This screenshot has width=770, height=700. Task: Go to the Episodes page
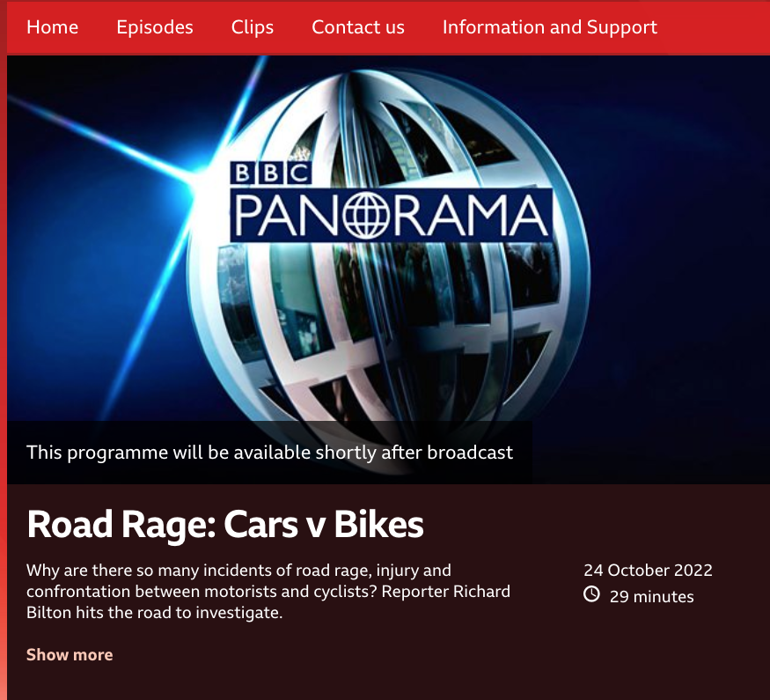click(x=155, y=27)
